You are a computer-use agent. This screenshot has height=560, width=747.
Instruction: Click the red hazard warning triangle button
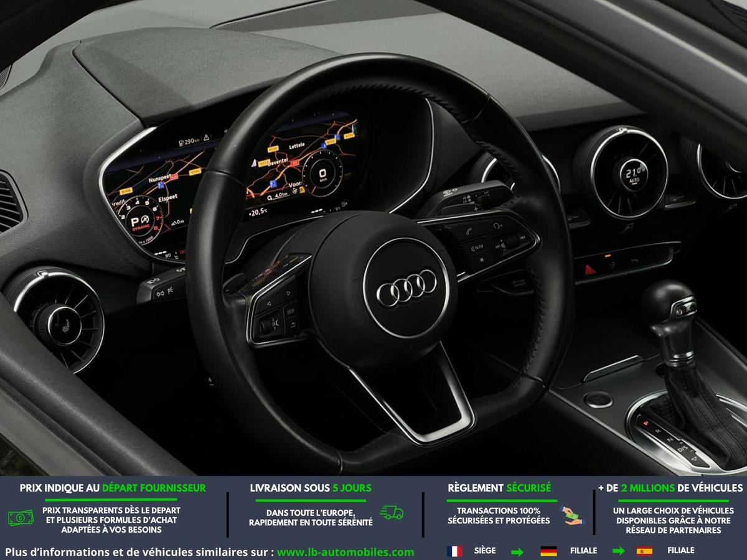[590, 269]
